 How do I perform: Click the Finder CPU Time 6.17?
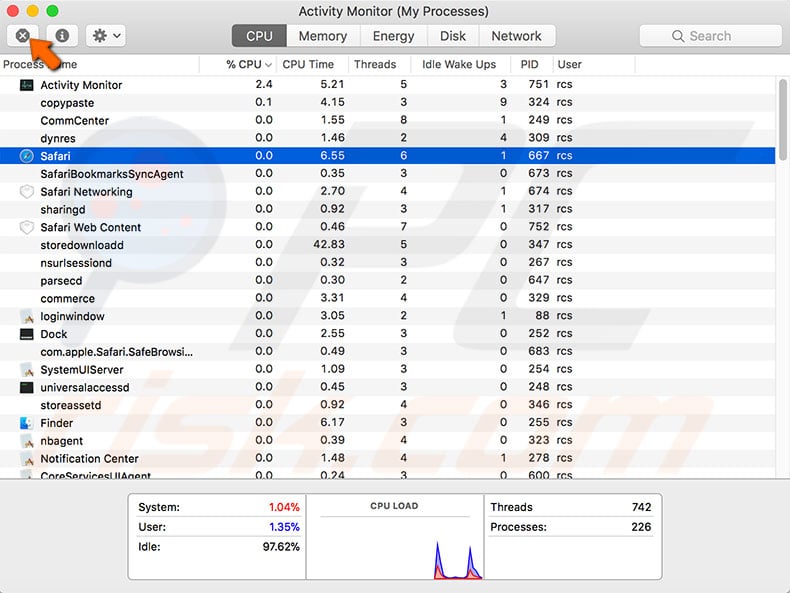[x=333, y=423]
